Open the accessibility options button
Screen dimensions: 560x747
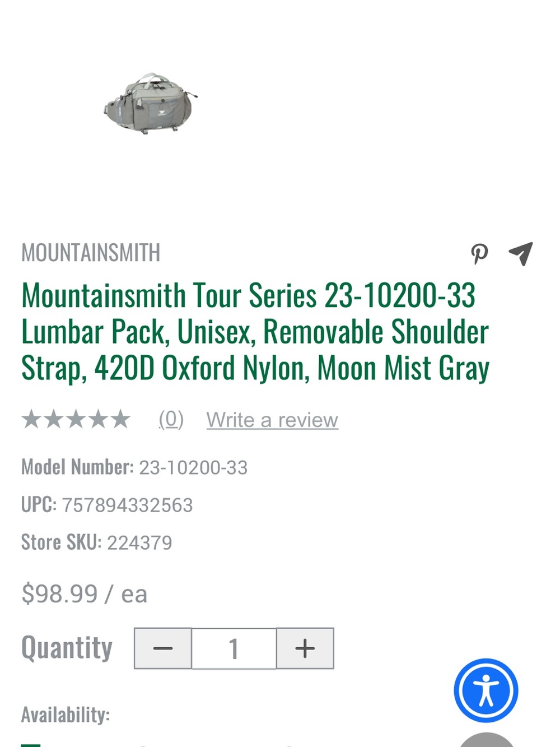[x=486, y=690]
